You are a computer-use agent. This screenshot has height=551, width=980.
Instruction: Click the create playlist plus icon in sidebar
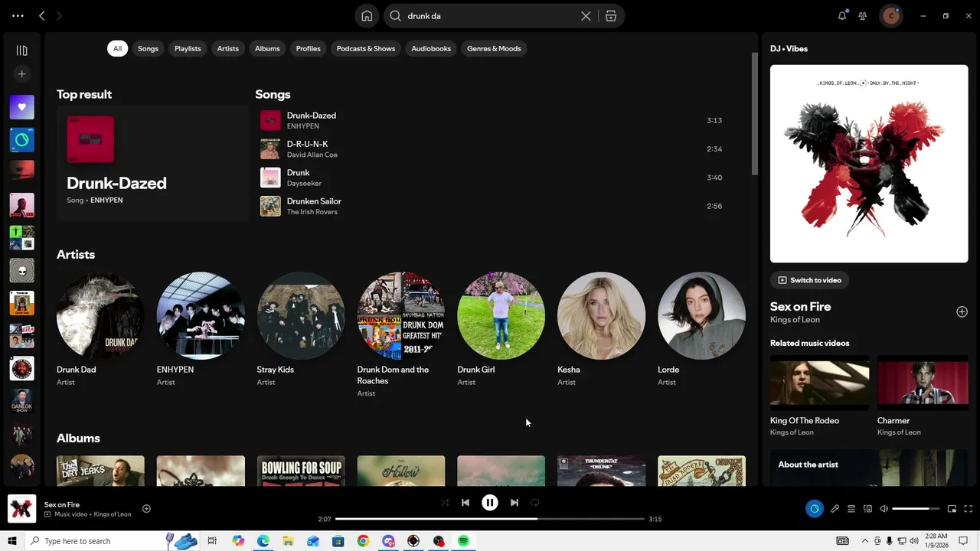[21, 74]
